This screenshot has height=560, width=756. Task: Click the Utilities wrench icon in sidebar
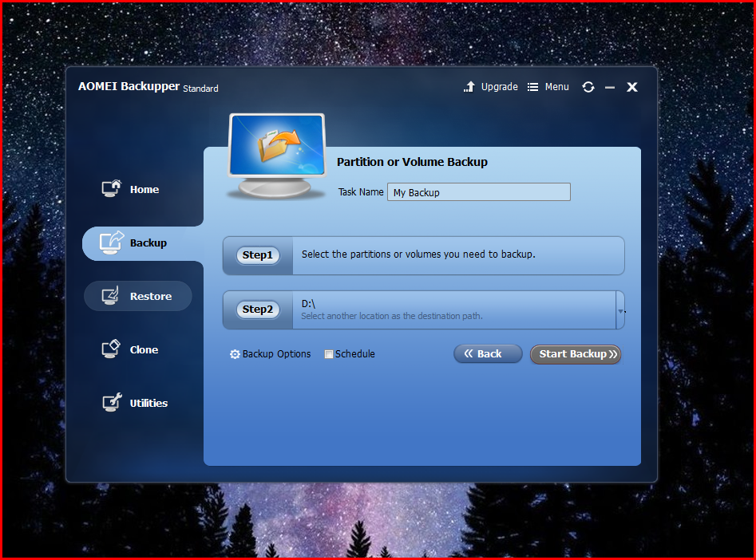[x=112, y=402]
